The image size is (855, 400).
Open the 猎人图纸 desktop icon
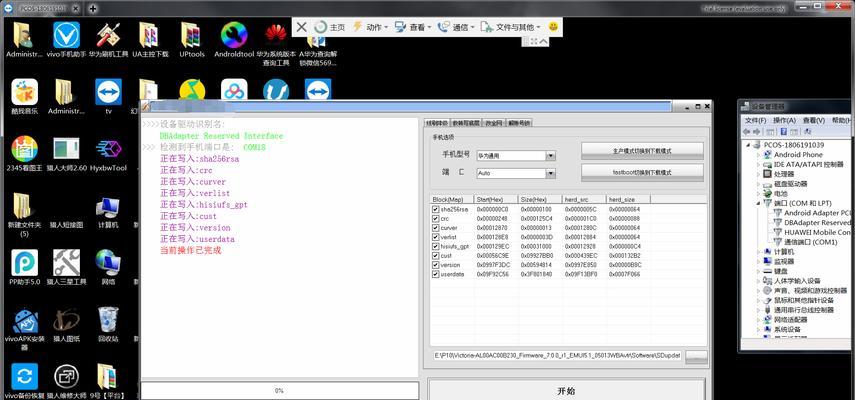point(67,325)
